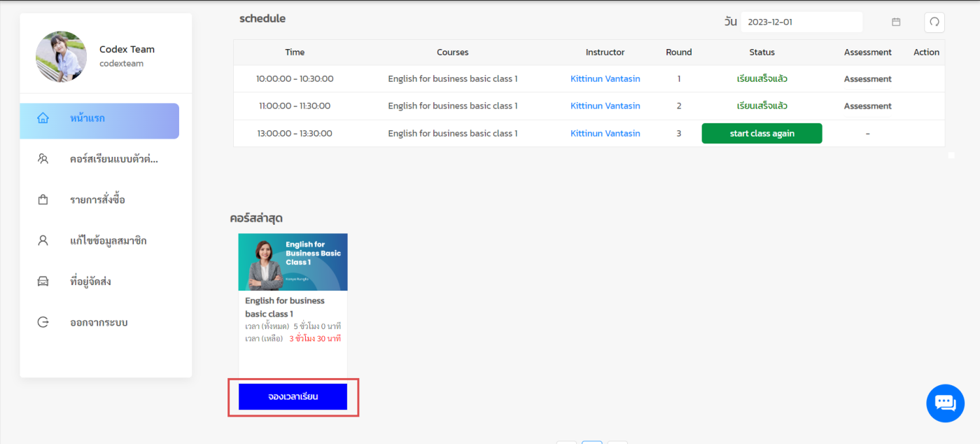The height and width of the screenshot is (444, 980).
Task: Click the edit member profile icon
Action: [x=43, y=240]
